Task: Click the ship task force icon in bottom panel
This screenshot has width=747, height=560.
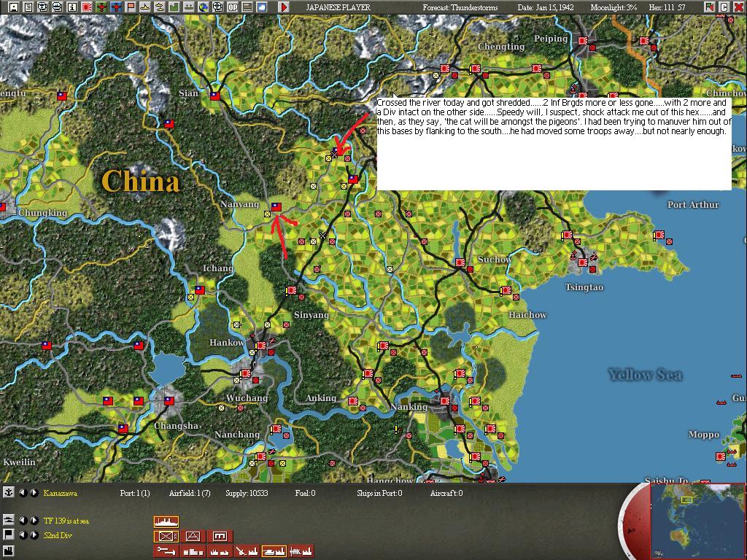Action: [x=8, y=520]
